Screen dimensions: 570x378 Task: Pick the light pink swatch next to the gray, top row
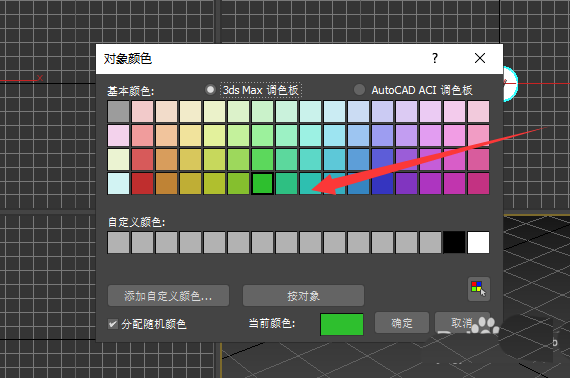142,112
